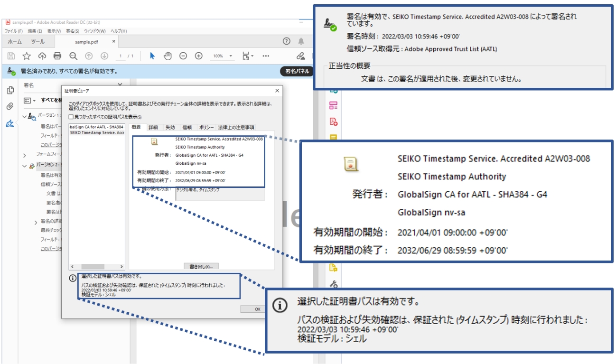616x364 pixels.
Task: Bookmark the file with the star icon
Action: click(x=27, y=56)
